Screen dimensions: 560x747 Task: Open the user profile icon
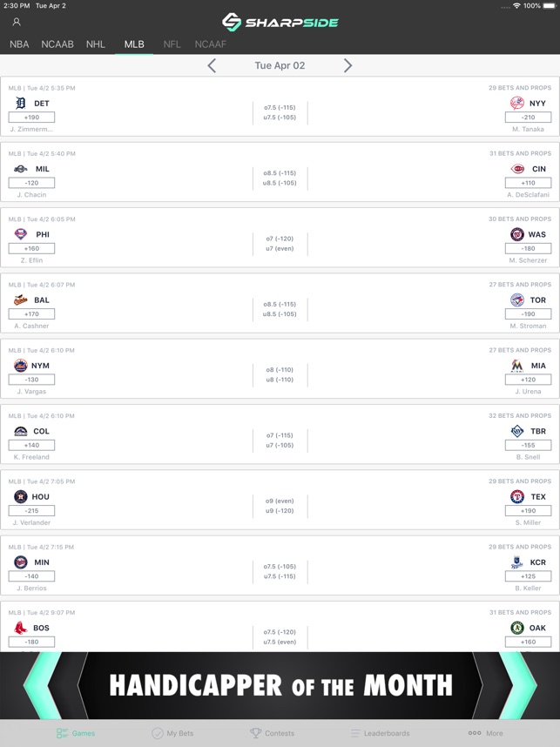17,22
